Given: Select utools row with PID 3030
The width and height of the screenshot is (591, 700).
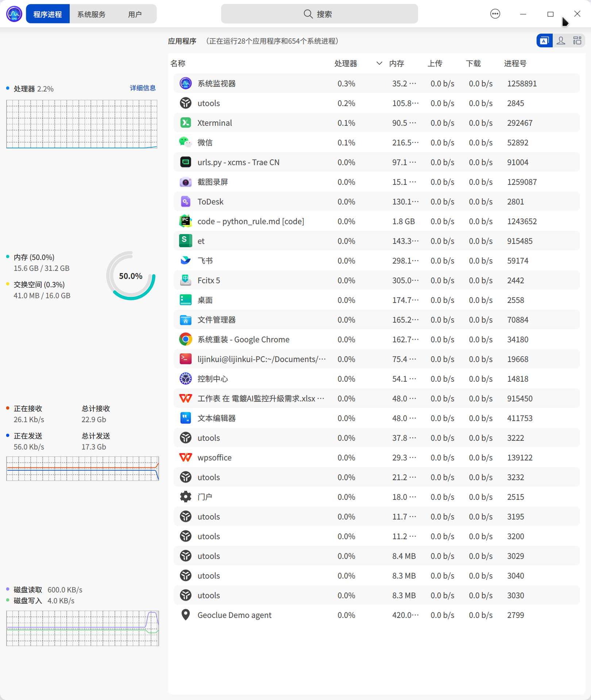Looking at the screenshot, I should 376,595.
